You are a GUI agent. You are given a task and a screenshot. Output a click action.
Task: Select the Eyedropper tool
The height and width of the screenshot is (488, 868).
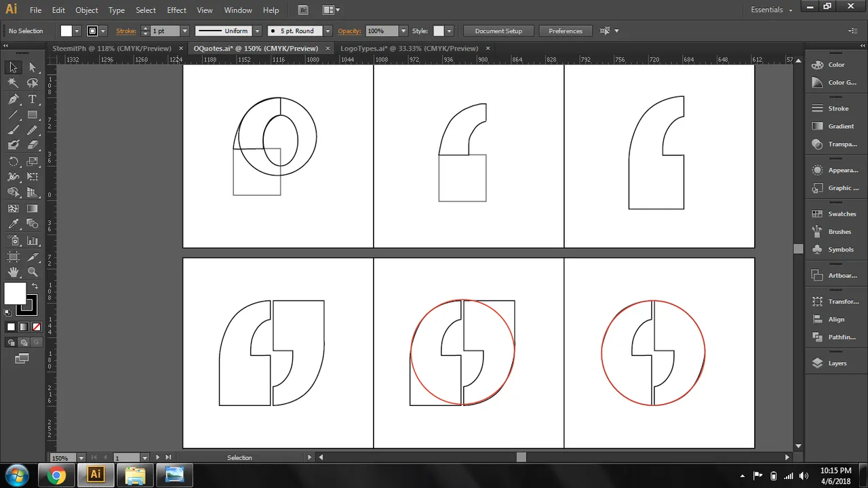coord(13,224)
